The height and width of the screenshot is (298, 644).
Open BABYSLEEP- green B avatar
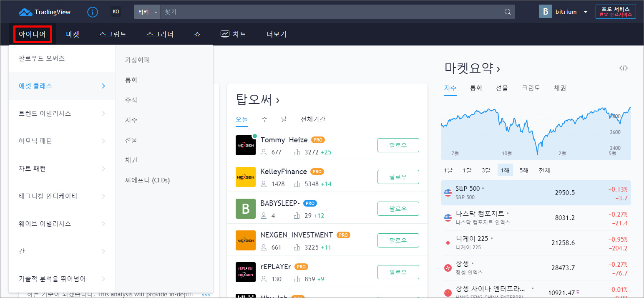click(246, 209)
